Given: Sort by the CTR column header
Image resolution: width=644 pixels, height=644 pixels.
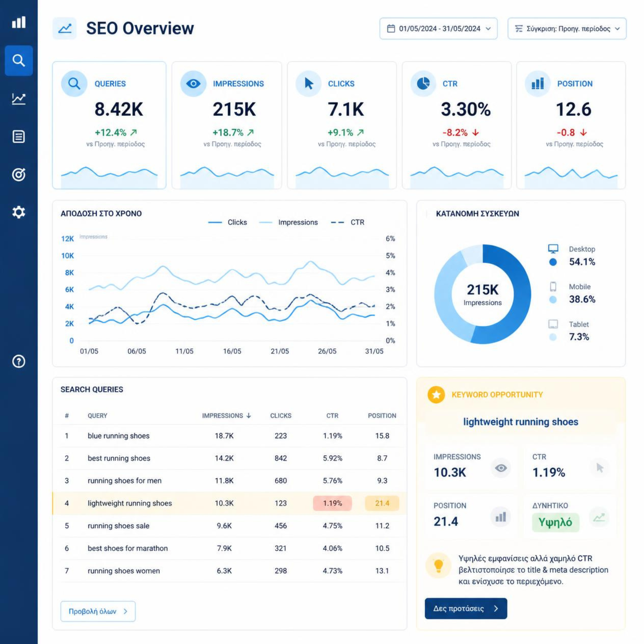Looking at the screenshot, I should [332, 416].
